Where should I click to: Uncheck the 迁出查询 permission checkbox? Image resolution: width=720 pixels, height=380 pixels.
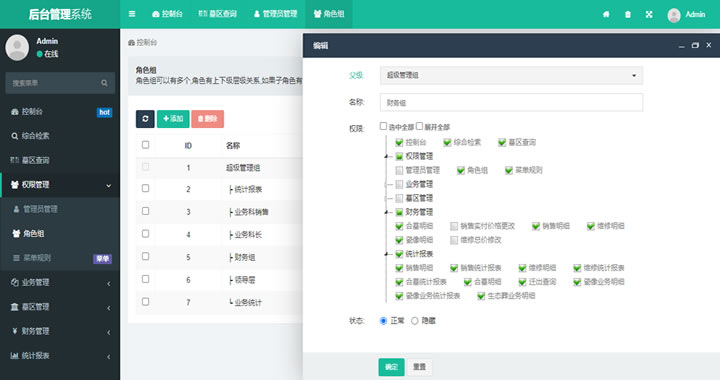(x=522, y=282)
